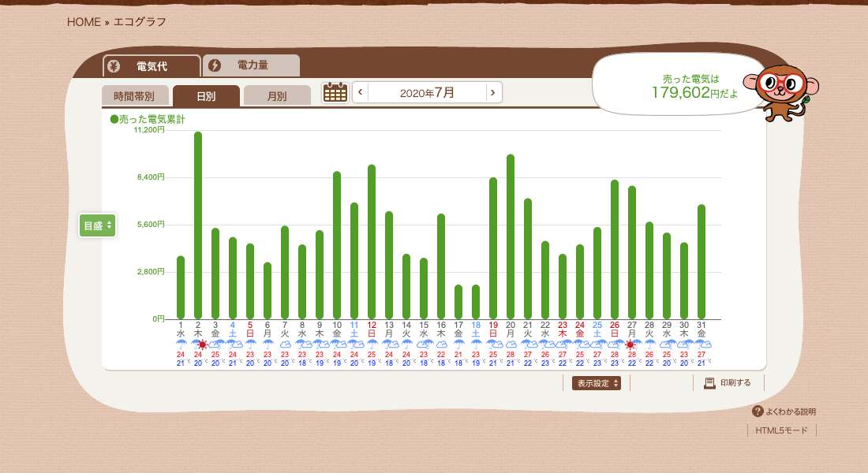Click the question mark help icon
This screenshot has height=473, width=868.
[x=758, y=412]
